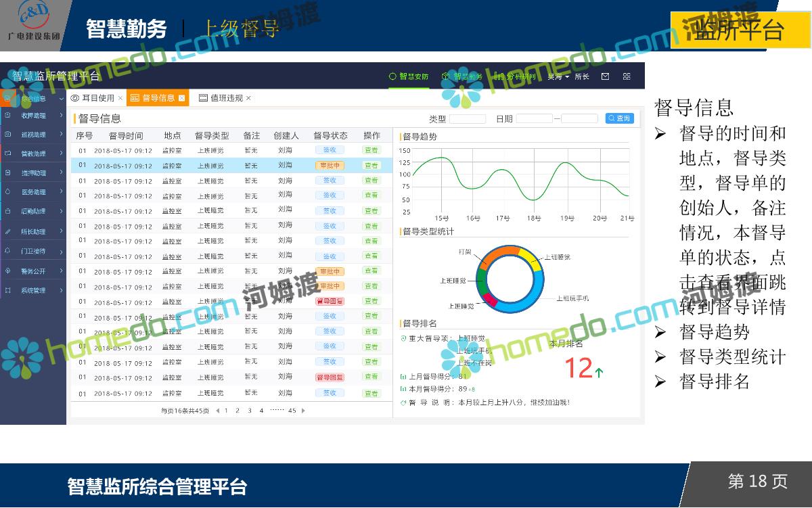Viewport: 812px width, 508px height.
Task: Click the 备注 column header
Action: [251, 135]
